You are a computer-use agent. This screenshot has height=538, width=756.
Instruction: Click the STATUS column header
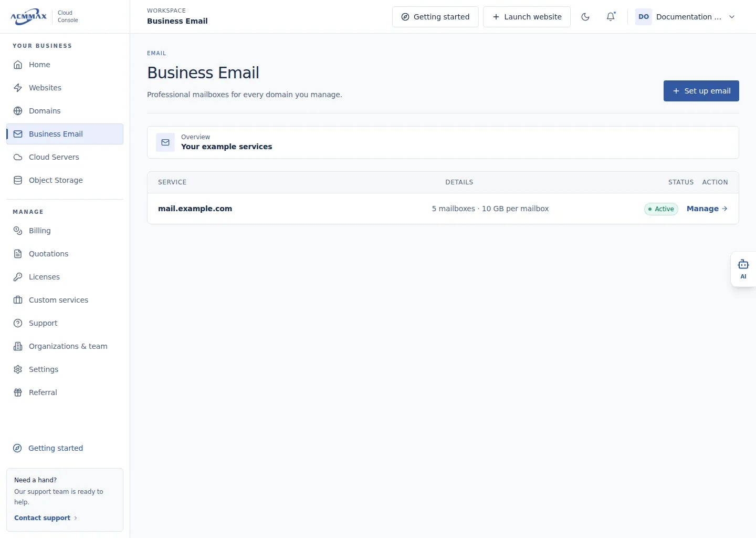[681, 182]
